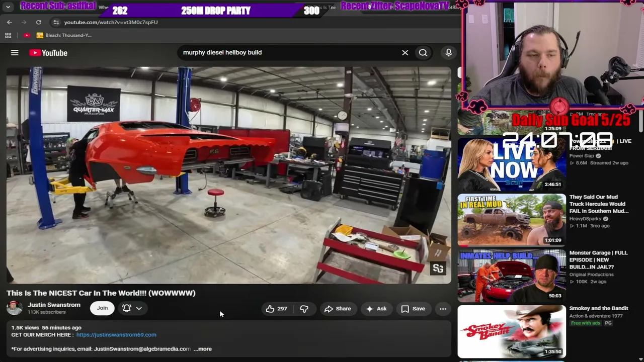Save the video to a playlist
The height and width of the screenshot is (362, 644).
coord(413,309)
